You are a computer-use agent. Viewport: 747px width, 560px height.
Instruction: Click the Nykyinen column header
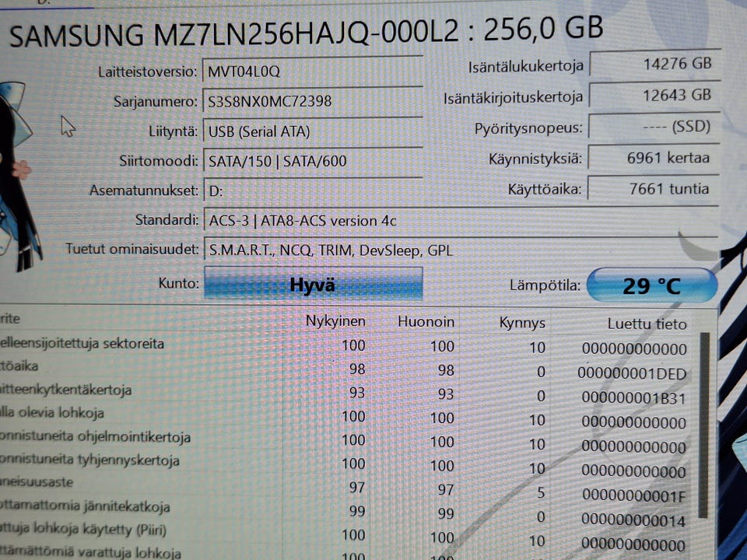point(335,321)
